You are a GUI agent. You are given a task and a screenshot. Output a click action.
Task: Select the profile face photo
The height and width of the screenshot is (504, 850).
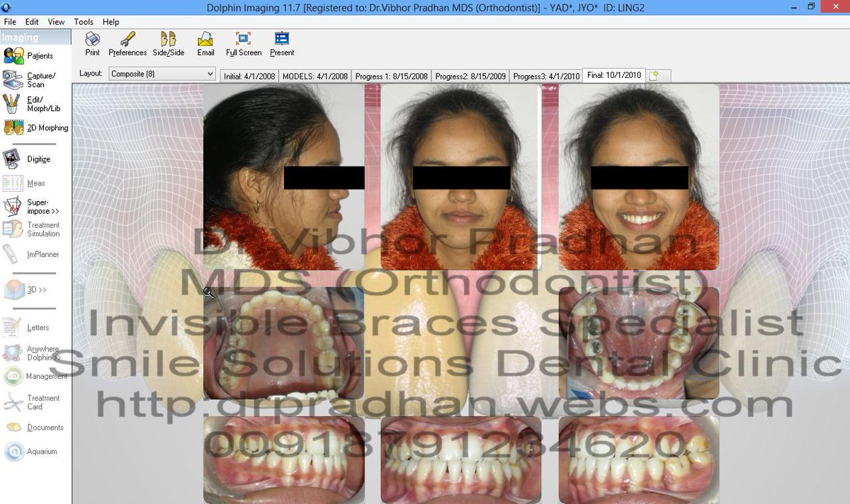(x=283, y=177)
